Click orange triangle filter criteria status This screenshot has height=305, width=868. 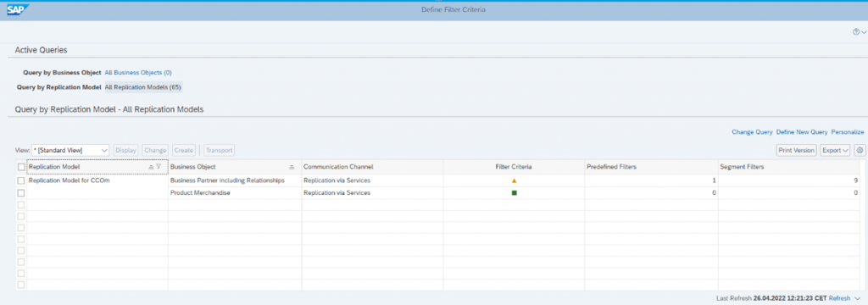(515, 180)
